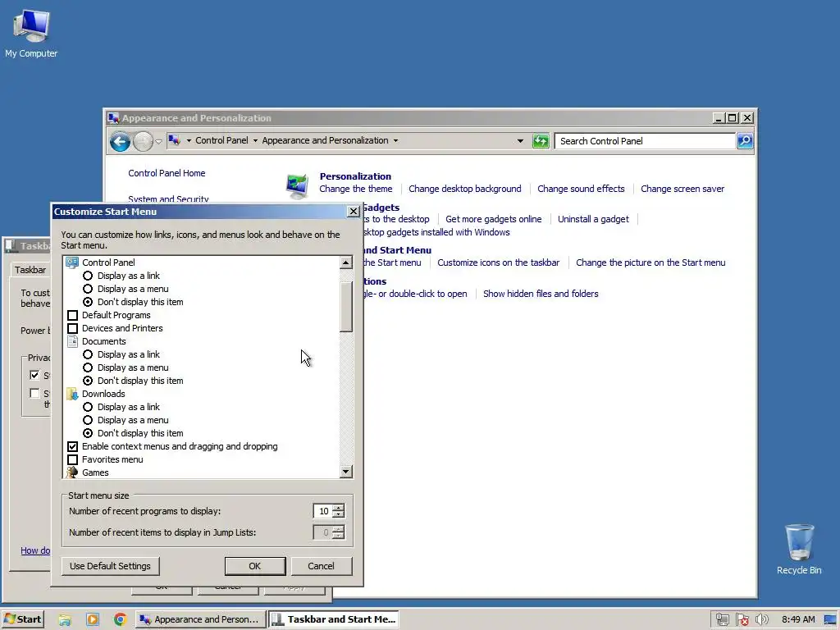840x630 pixels.
Task: Open Customize icons on the taskbar link
Action: pyautogui.click(x=498, y=262)
